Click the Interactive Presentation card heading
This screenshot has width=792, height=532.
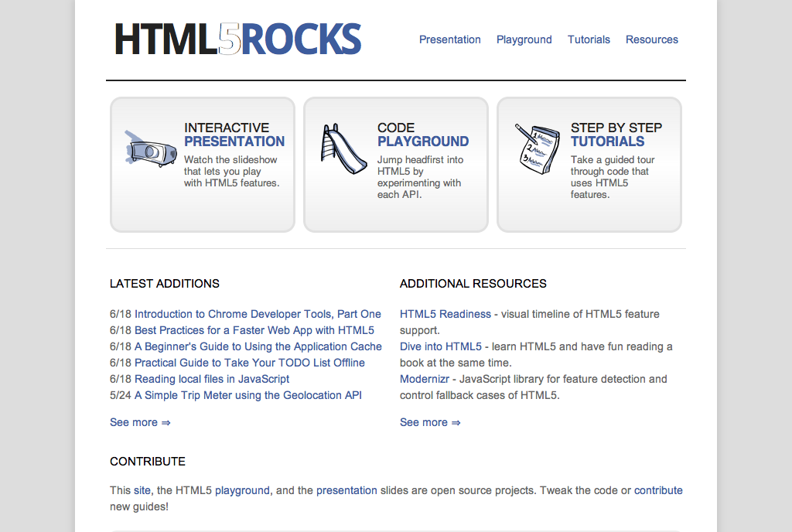pyautogui.click(x=234, y=135)
